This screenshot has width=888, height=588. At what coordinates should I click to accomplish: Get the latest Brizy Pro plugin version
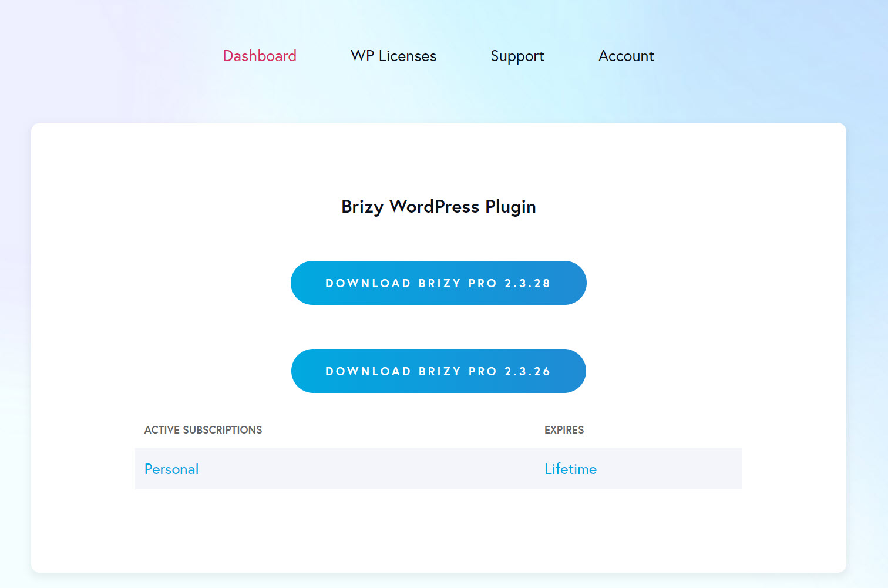[438, 283]
